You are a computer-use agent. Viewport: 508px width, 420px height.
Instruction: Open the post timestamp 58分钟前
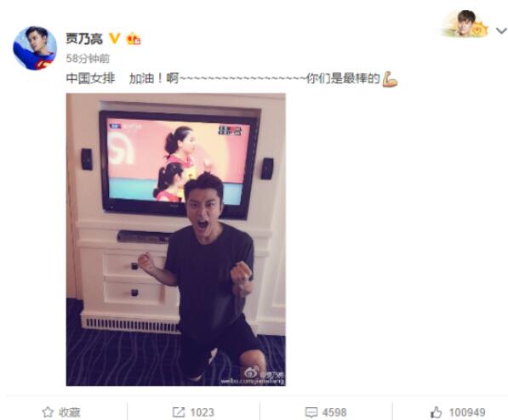pos(88,59)
